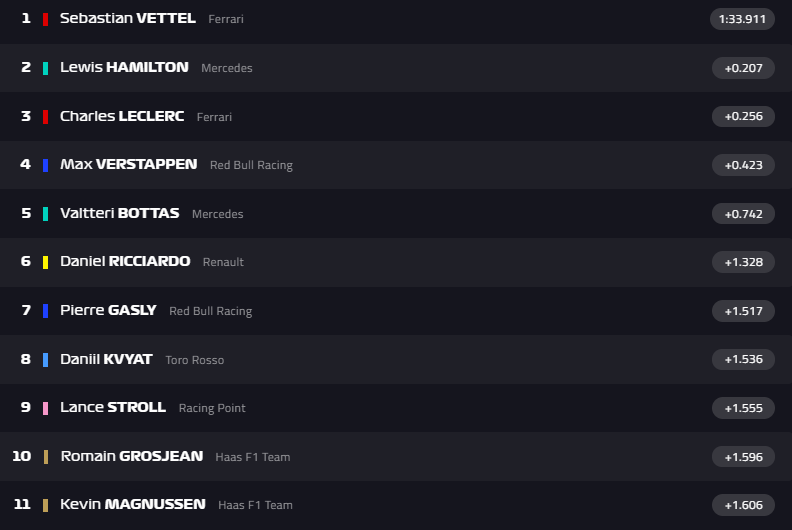
Task: Click Vettel's red Ferrari color bar
Action: tap(46, 19)
